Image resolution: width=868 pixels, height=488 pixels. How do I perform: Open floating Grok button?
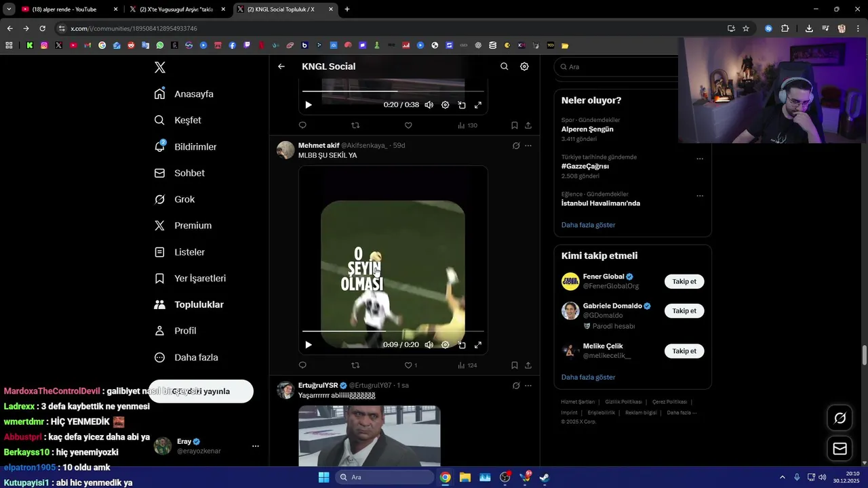(x=840, y=418)
